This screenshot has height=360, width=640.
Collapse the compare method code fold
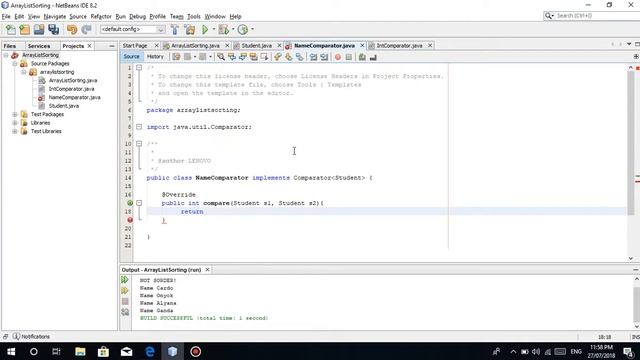[x=139, y=203]
